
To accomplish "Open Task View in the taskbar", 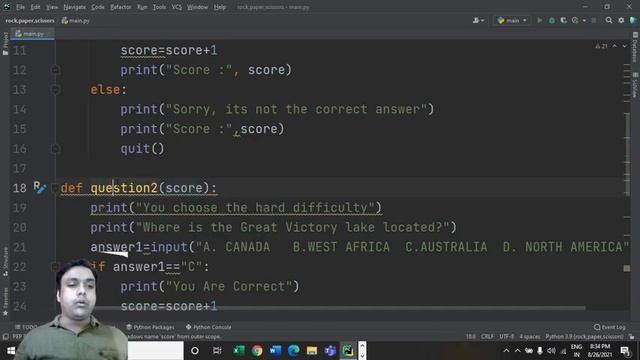I will [217, 351].
